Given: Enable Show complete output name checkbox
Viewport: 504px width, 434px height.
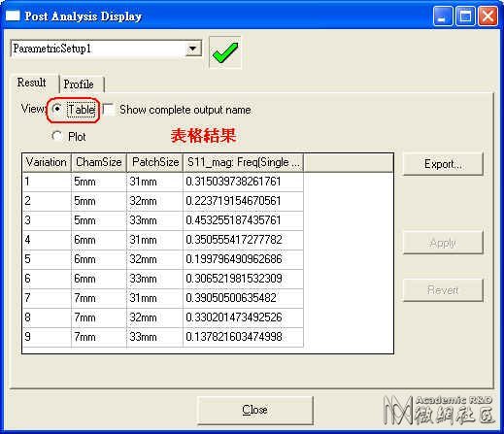Looking at the screenshot, I should [109, 109].
